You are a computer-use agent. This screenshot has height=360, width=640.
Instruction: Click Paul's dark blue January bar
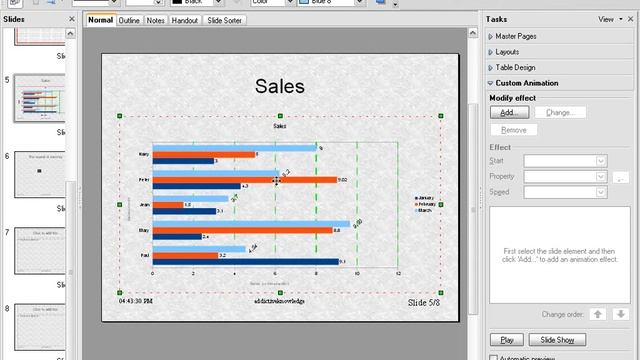click(246, 262)
